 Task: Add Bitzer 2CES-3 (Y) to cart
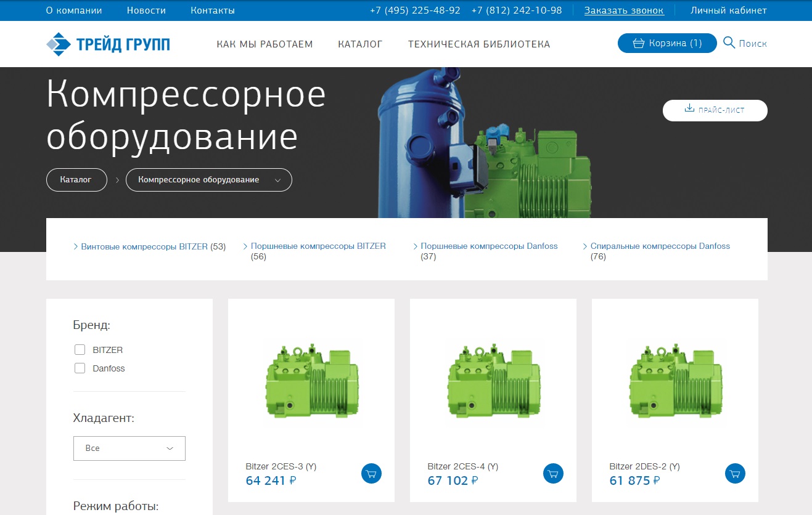click(x=371, y=474)
